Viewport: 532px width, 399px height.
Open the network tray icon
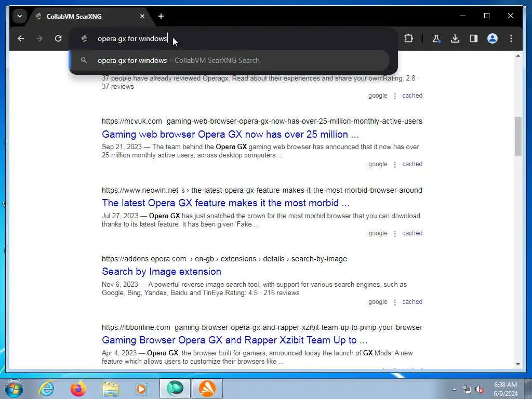(x=467, y=390)
